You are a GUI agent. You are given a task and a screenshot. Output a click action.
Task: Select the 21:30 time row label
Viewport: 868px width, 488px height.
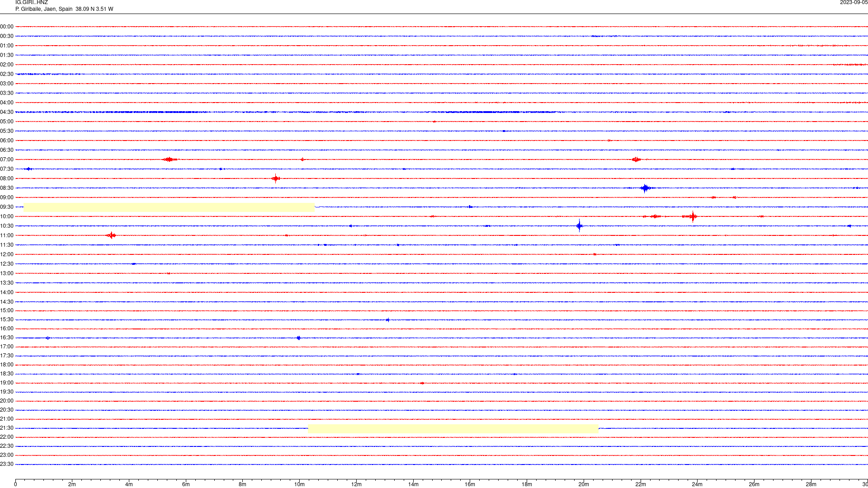coord(7,428)
